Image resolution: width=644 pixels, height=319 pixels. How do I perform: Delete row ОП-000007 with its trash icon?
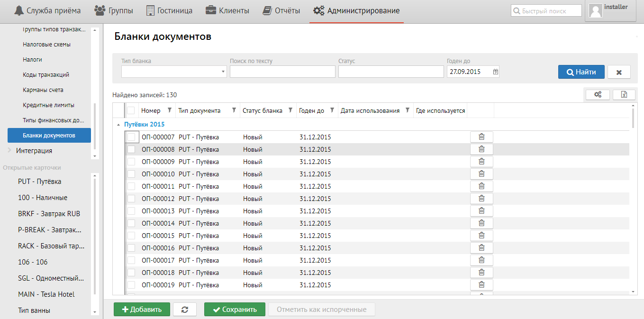(481, 137)
